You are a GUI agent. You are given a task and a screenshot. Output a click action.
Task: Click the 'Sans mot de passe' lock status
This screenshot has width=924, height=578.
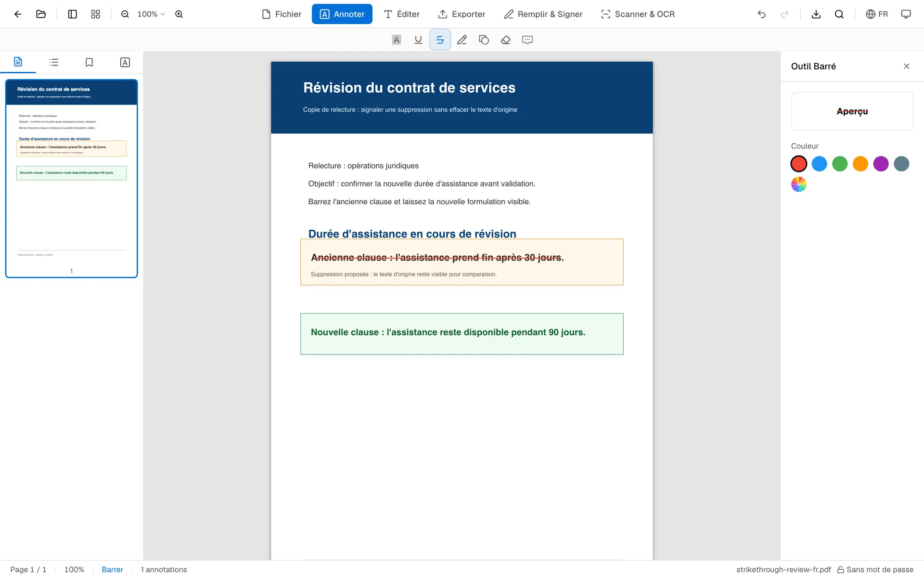[x=875, y=569]
